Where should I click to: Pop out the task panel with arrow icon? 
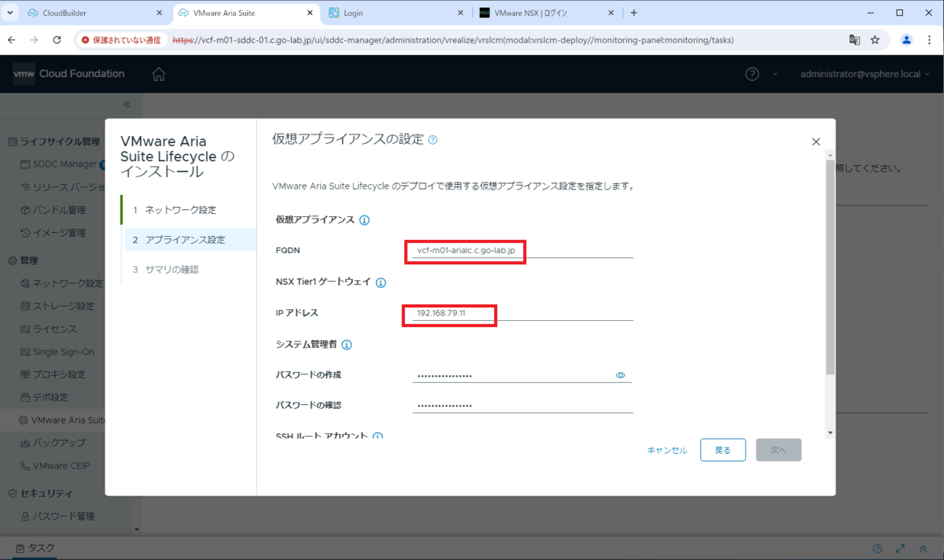901,548
